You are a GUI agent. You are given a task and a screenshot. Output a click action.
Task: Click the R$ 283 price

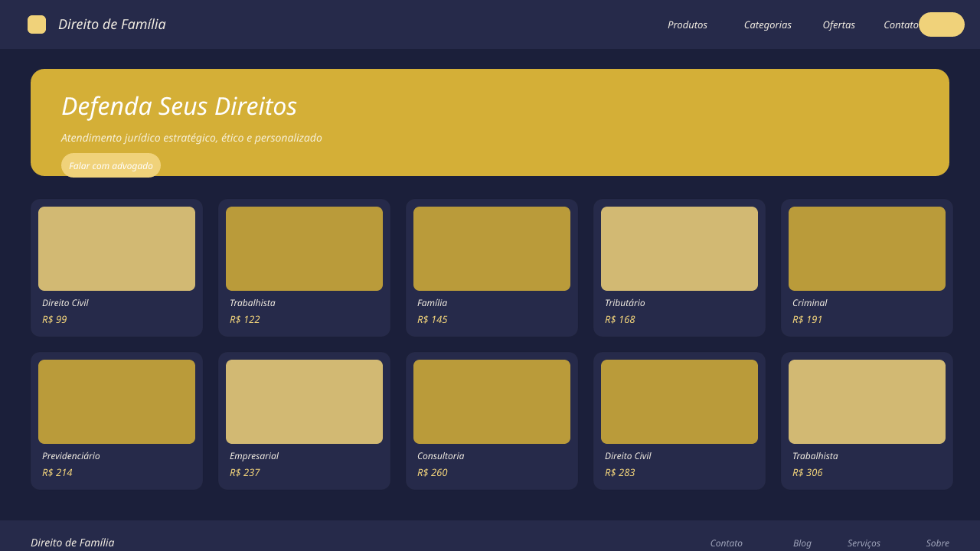pos(620,473)
